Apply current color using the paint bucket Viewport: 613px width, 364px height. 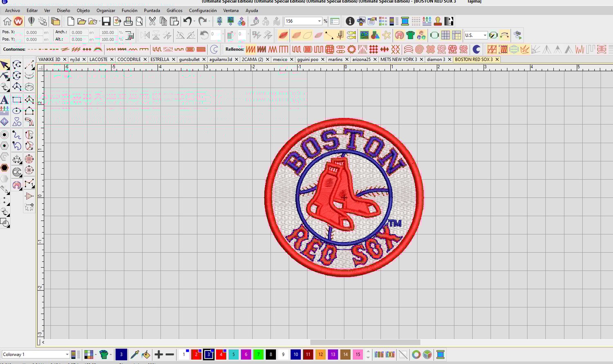point(146,355)
